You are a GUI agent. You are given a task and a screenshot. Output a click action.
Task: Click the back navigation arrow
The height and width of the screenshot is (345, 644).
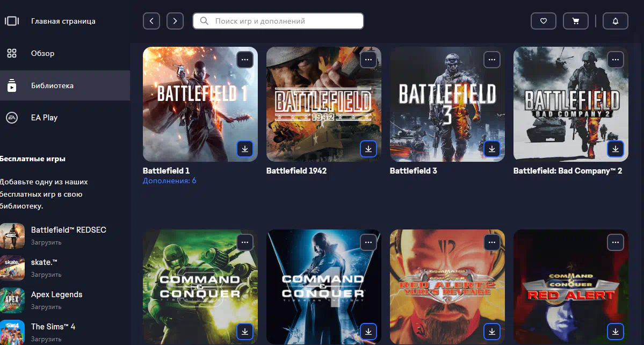(x=151, y=21)
